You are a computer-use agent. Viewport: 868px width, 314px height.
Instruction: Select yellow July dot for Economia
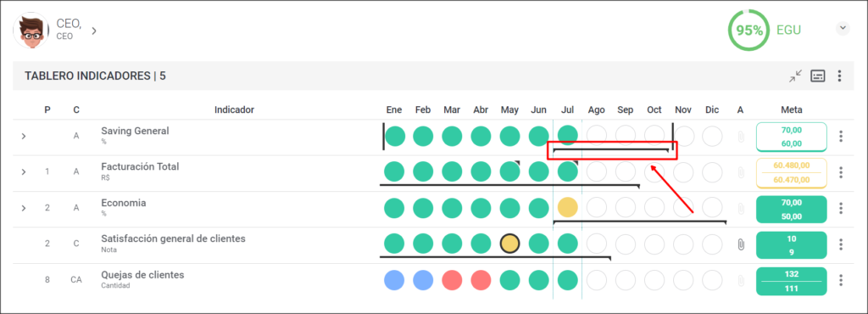[567, 208]
